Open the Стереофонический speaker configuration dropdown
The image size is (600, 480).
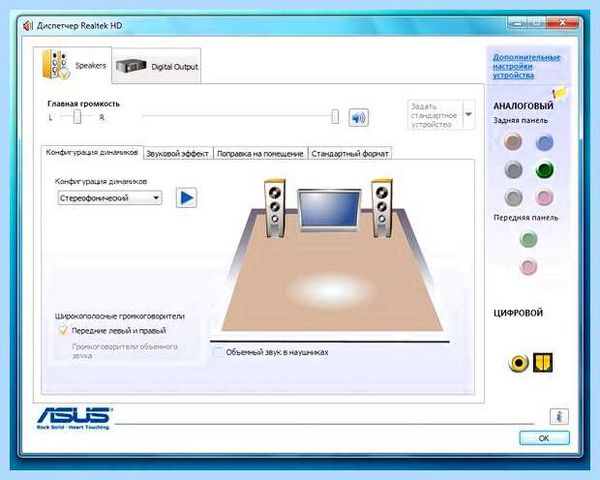tap(110, 198)
